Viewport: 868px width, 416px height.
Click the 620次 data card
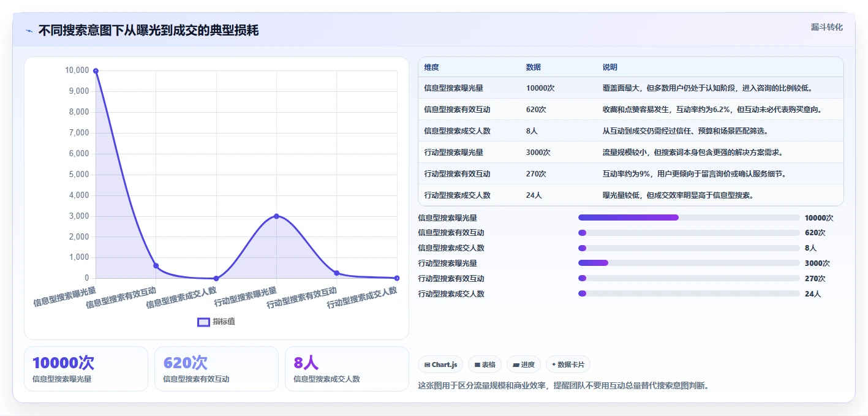(x=216, y=369)
